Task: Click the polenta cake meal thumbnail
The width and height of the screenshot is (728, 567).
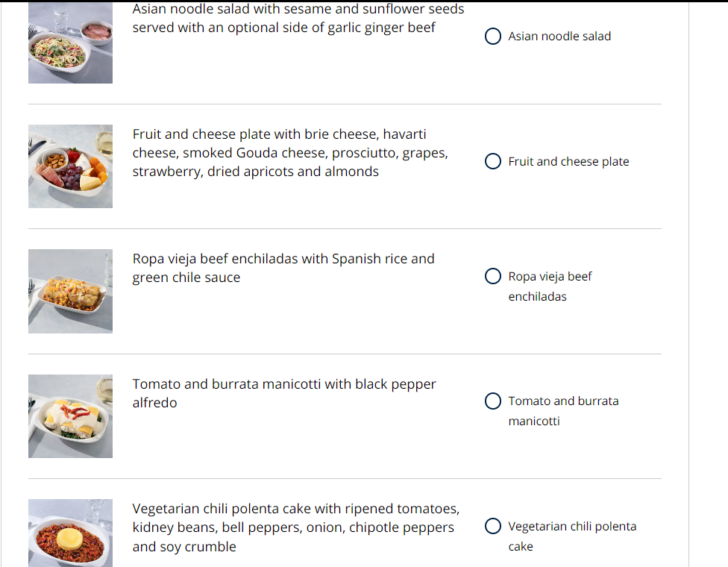Action: click(x=70, y=533)
